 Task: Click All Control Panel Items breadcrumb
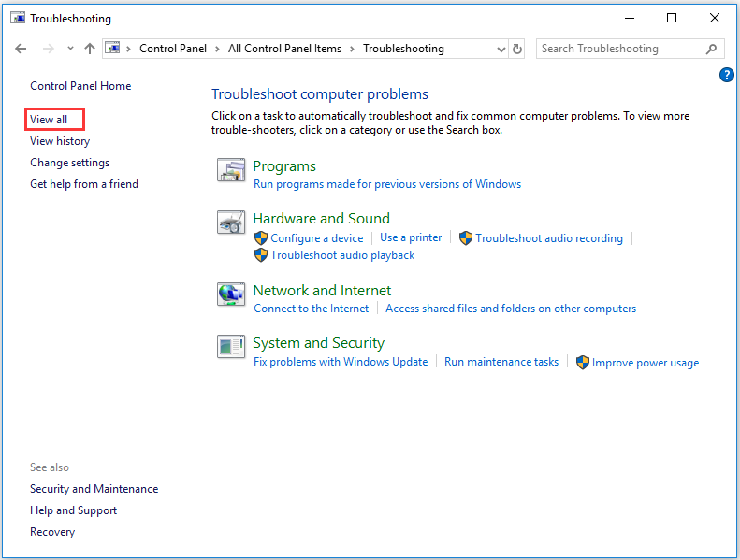pos(284,49)
